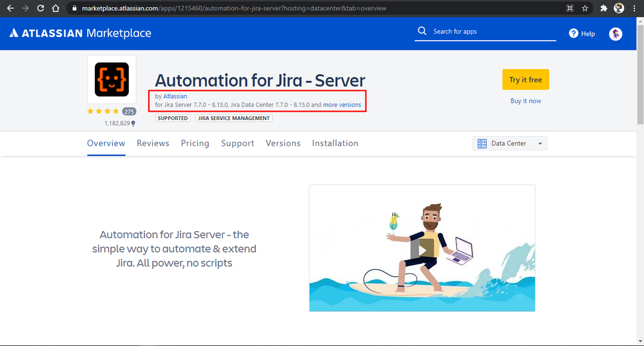This screenshot has height=346, width=644.
Task: Play the surfer intro video
Action: (x=422, y=250)
